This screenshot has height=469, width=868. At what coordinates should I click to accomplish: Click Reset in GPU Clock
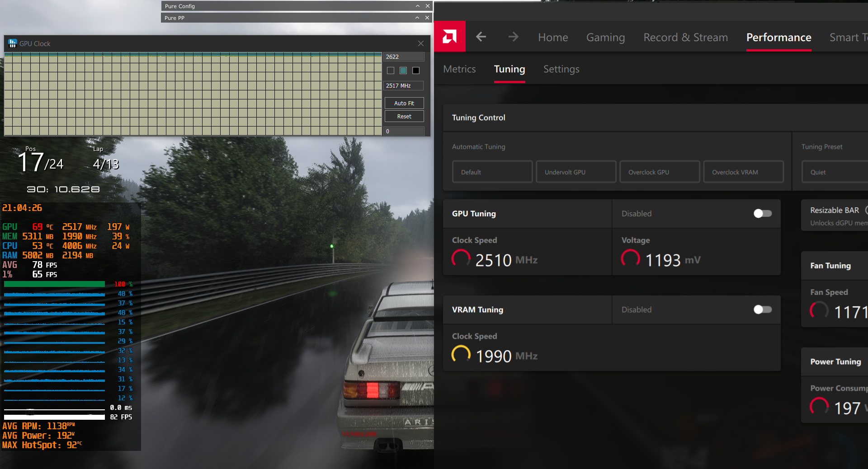click(x=404, y=116)
